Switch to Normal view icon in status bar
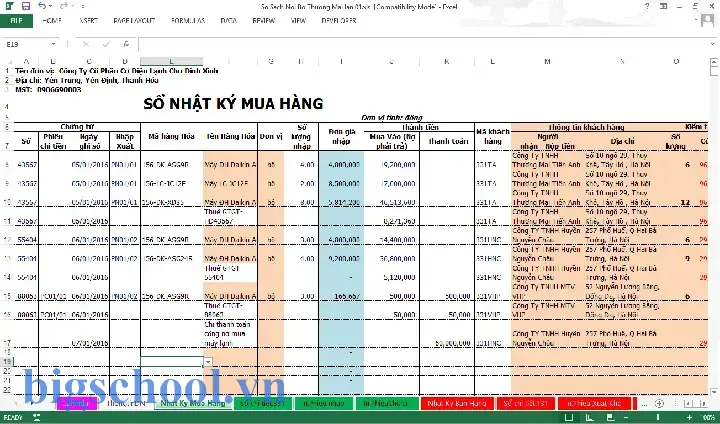 click(568, 417)
